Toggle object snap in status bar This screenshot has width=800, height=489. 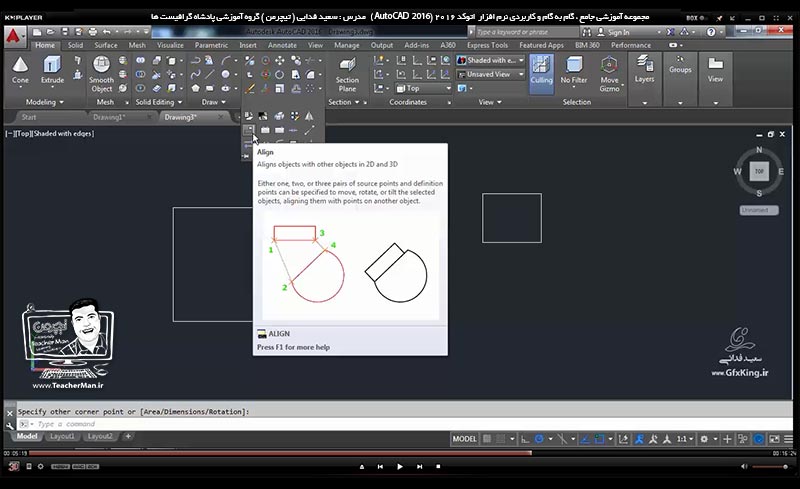(x=599, y=439)
